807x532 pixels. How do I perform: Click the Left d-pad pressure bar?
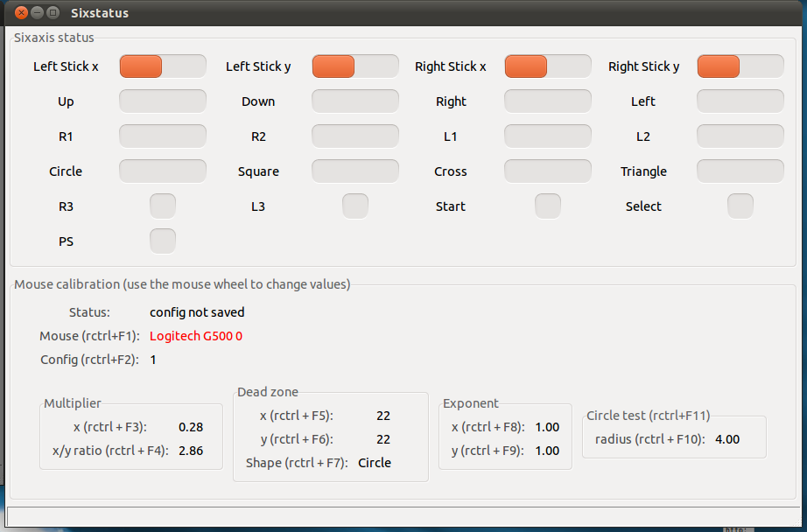pos(740,101)
